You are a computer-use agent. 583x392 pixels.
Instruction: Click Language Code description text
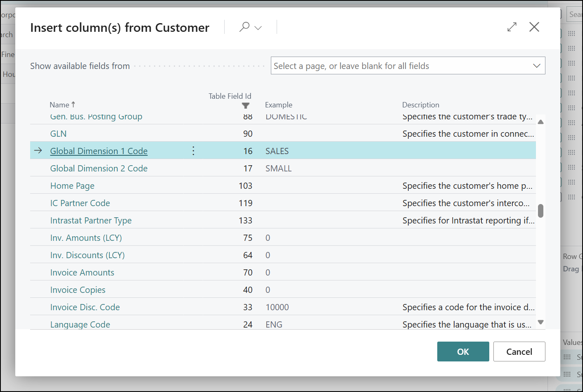[467, 325]
